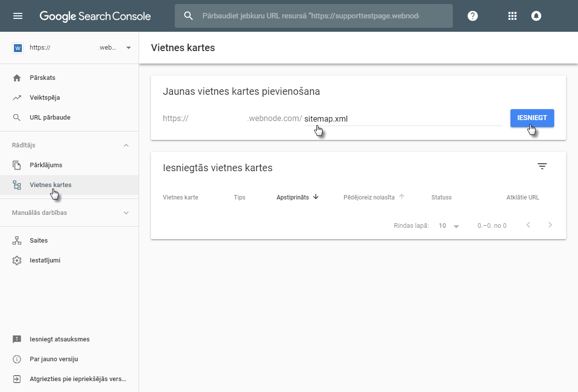Open the Google apps grid

[512, 16]
